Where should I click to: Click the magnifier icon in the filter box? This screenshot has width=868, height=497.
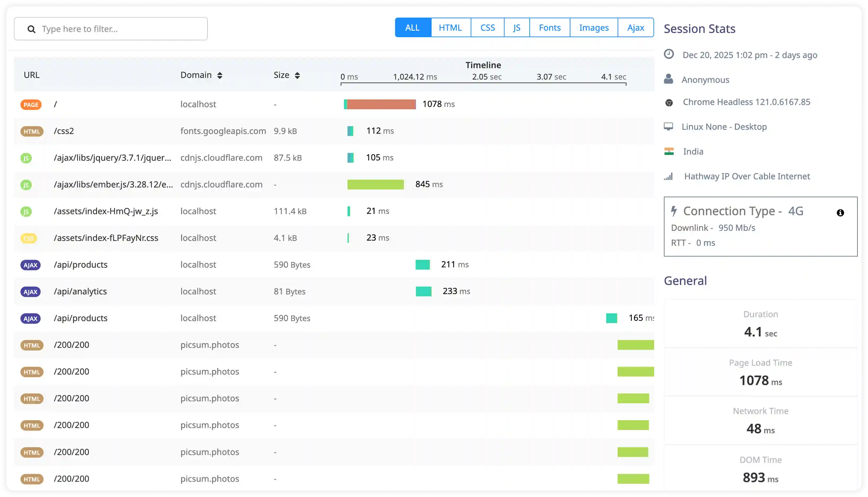(31, 29)
